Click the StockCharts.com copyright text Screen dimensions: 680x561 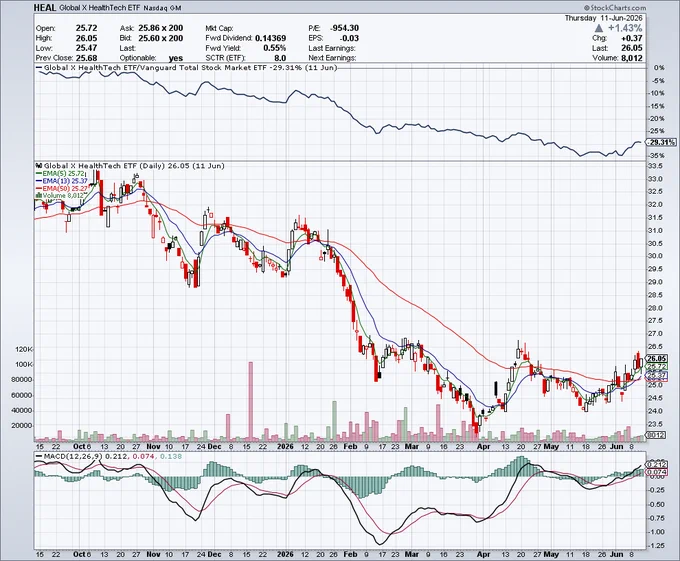615,8
